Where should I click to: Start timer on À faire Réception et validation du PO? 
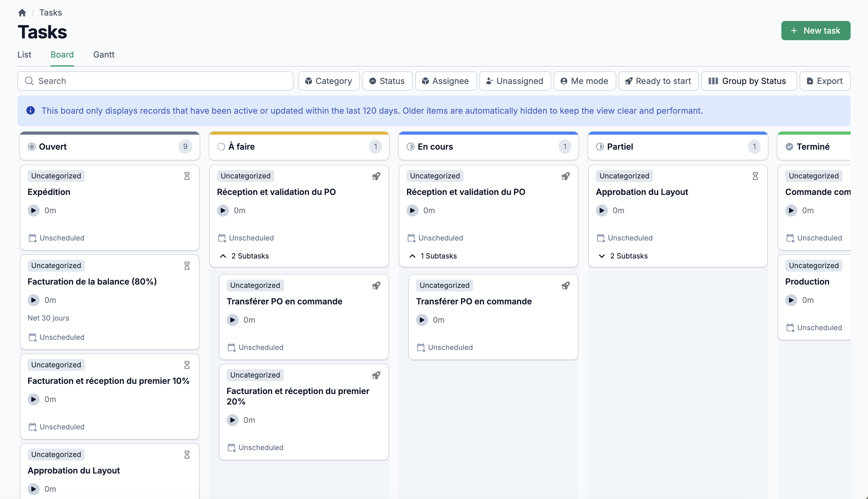coord(223,211)
